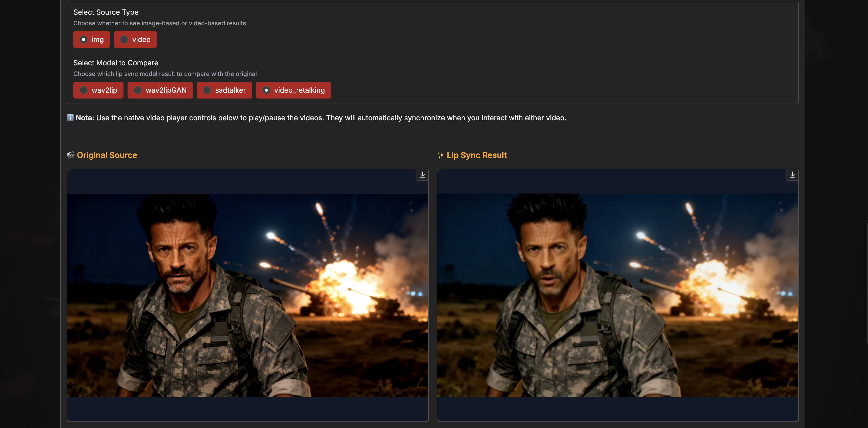Screen dimensions: 868x428
Task: Select the video source type
Action: pyautogui.click(x=135, y=40)
